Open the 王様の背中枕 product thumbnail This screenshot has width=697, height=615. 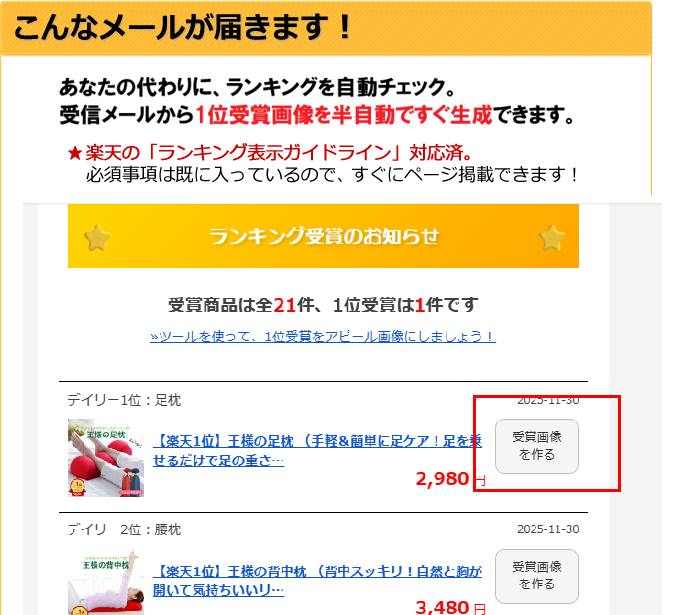coord(106,583)
